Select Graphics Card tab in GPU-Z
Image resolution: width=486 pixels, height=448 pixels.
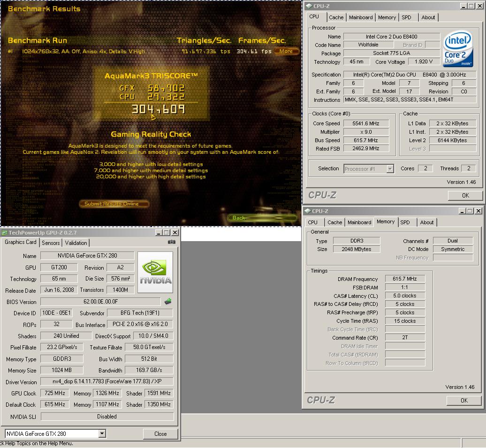(21, 242)
